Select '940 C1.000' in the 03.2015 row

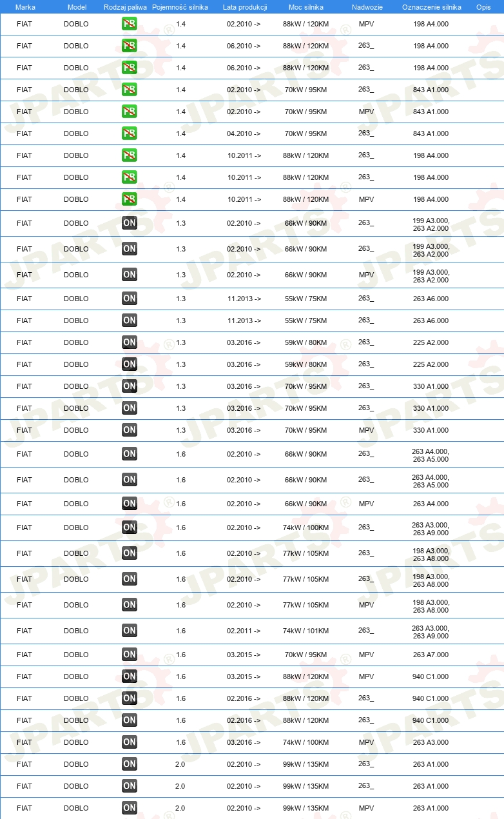pyautogui.click(x=431, y=676)
